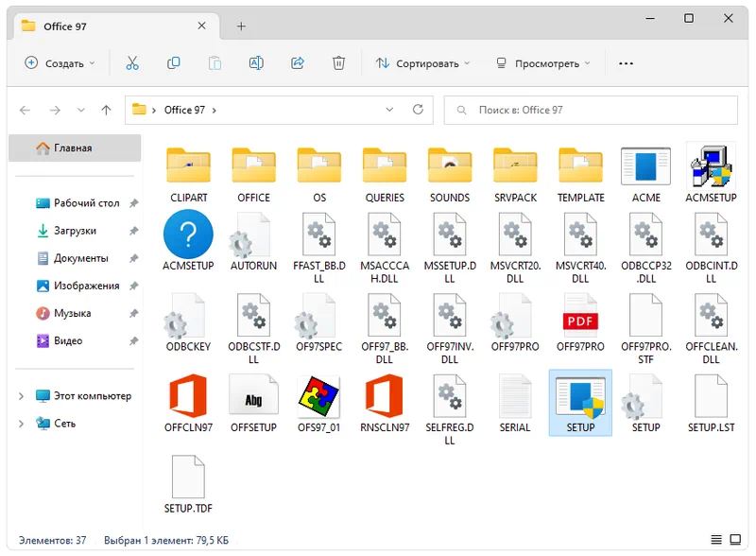The height and width of the screenshot is (556, 756).
Task: Click the Copy icon in toolbar
Action: (174, 63)
